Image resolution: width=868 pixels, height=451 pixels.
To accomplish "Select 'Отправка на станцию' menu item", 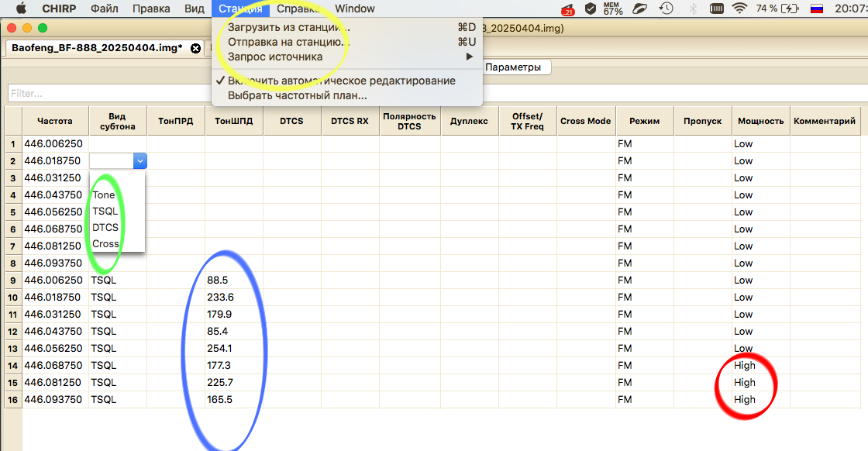I will click(347, 42).
